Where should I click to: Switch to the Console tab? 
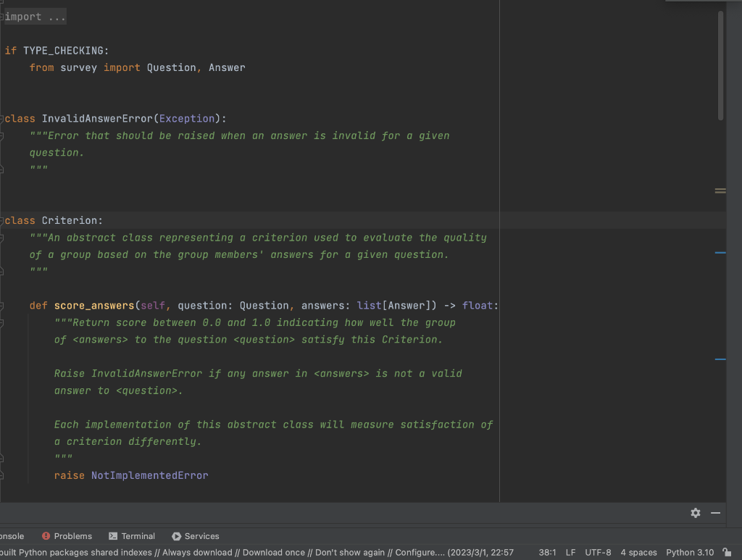(x=13, y=536)
